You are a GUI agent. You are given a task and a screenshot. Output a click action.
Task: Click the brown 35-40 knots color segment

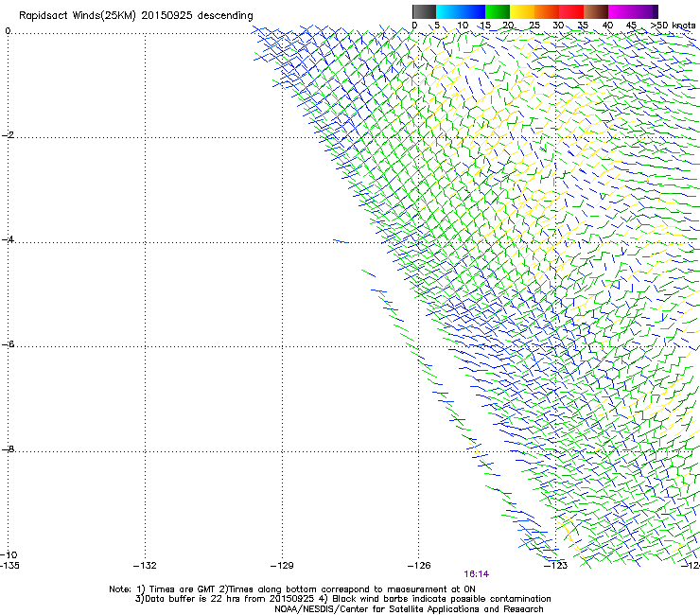[596, 11]
